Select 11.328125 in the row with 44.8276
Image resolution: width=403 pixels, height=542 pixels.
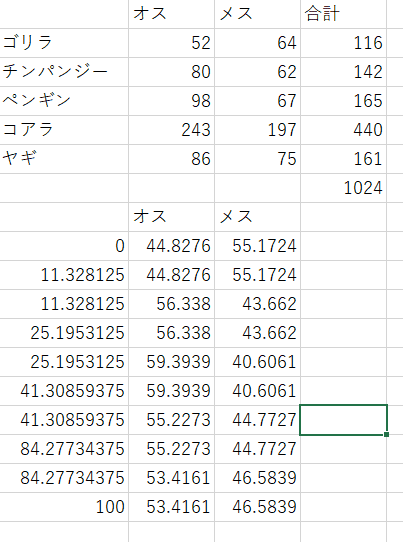point(64,275)
